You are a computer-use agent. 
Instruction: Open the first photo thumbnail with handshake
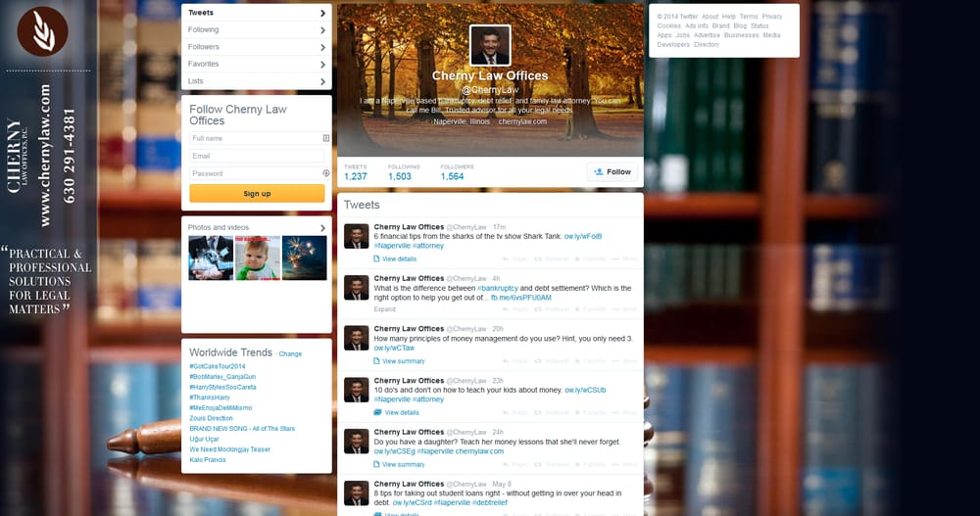[x=211, y=258]
